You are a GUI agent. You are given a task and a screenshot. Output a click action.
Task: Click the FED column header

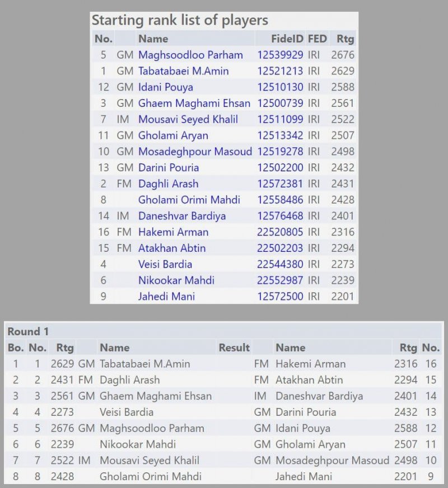[x=317, y=39]
